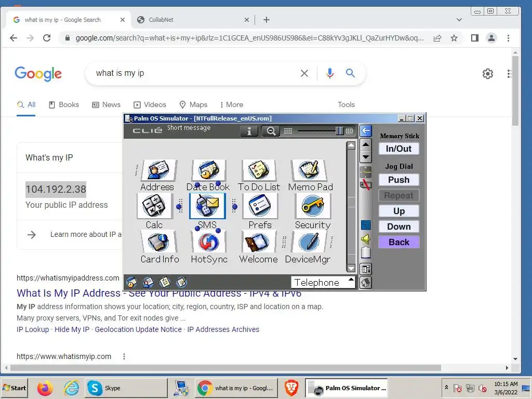Click the yellow speaker icon in side strip
Viewport: 532px width, 399px height.
[365, 239]
